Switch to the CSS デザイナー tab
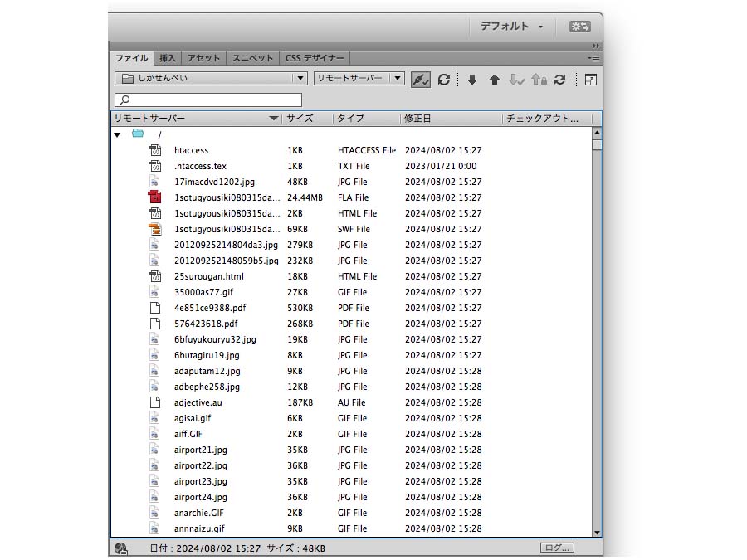The image size is (747, 560). pos(315,58)
